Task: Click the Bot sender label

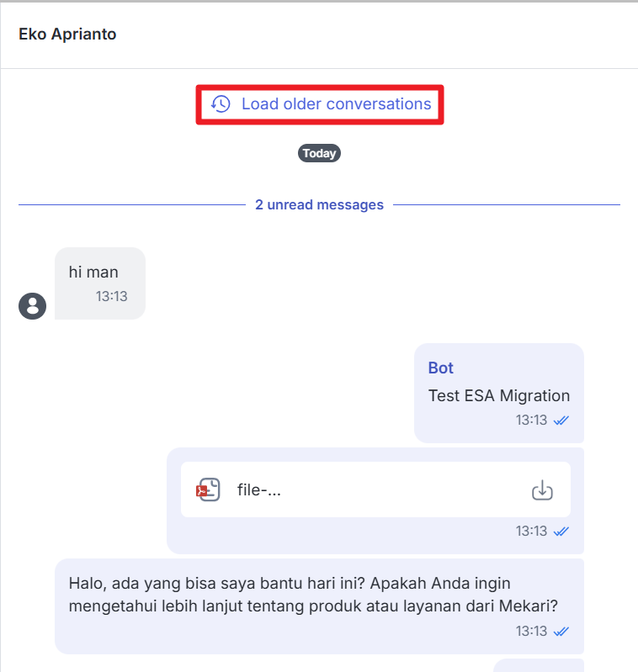Action: tap(441, 368)
